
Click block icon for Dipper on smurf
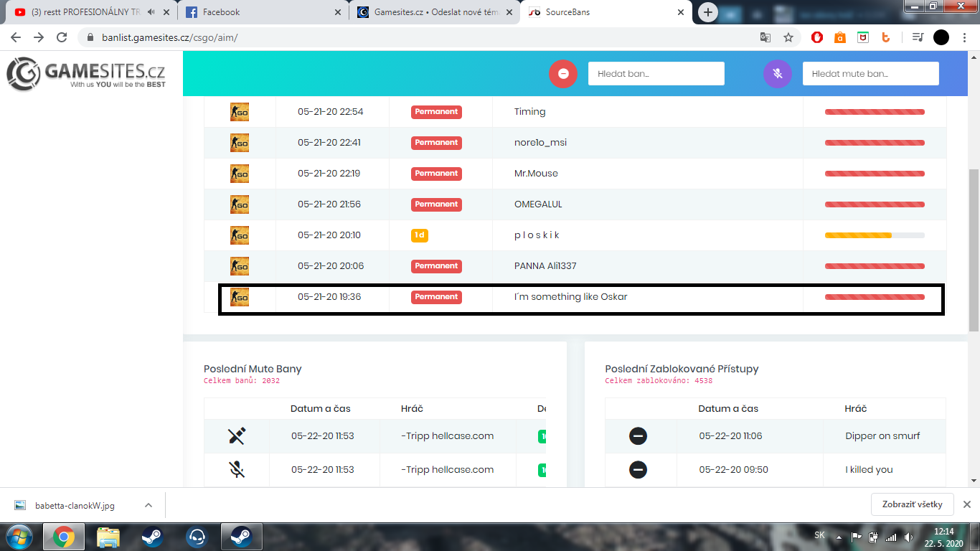tap(638, 436)
